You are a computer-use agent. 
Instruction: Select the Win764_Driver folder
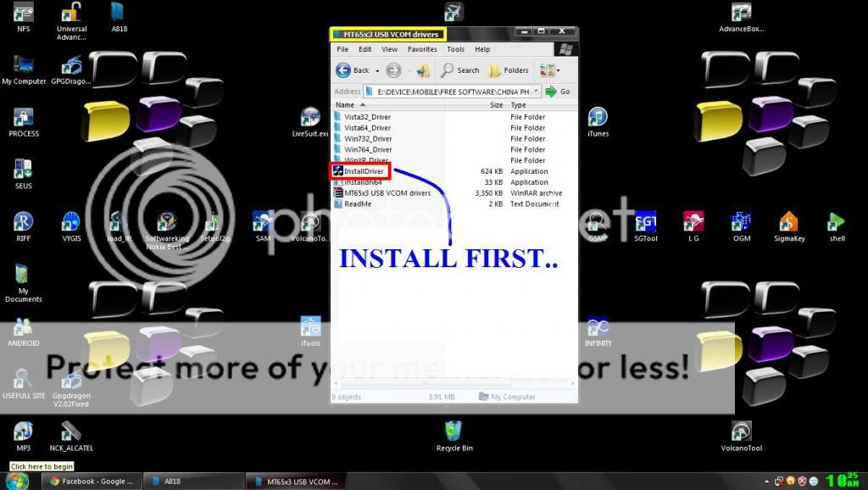point(362,149)
